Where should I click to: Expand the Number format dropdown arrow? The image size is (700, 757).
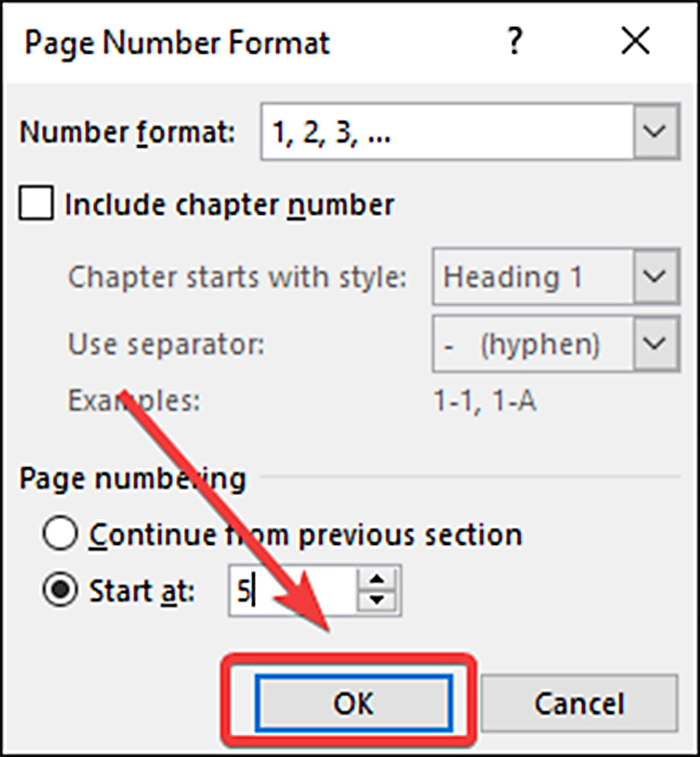coord(656,131)
